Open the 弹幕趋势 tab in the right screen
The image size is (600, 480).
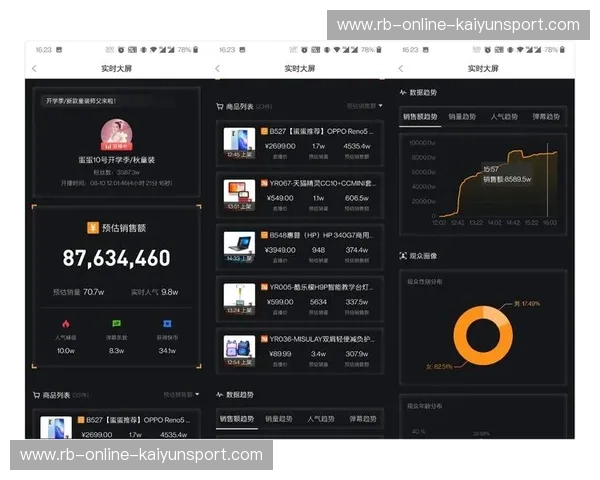545,117
